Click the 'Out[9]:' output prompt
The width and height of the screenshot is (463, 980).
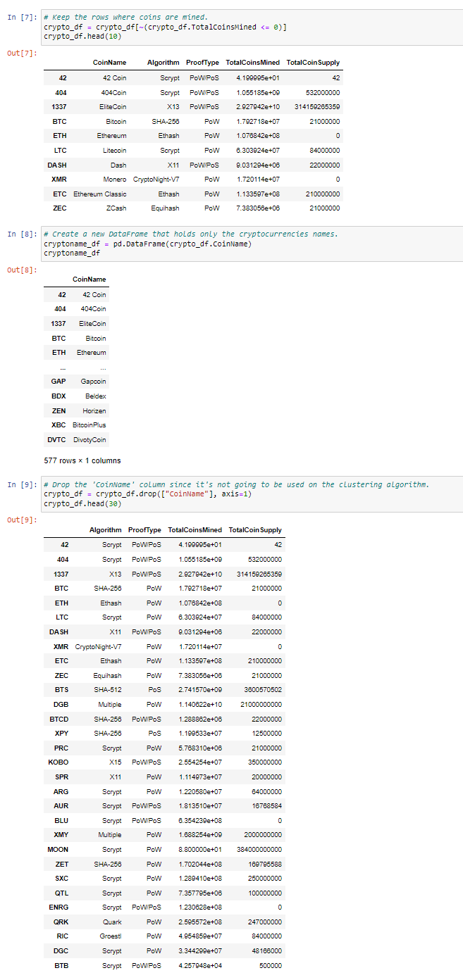22,520
